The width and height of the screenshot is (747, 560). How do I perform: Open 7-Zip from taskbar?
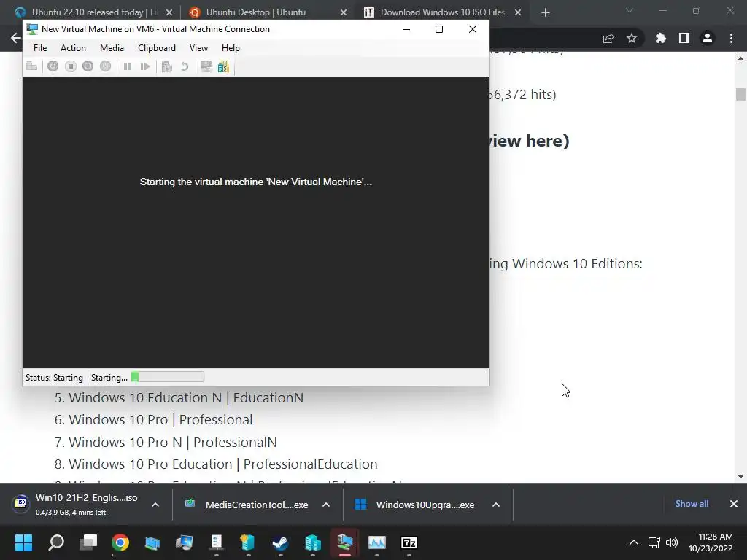tap(409, 542)
